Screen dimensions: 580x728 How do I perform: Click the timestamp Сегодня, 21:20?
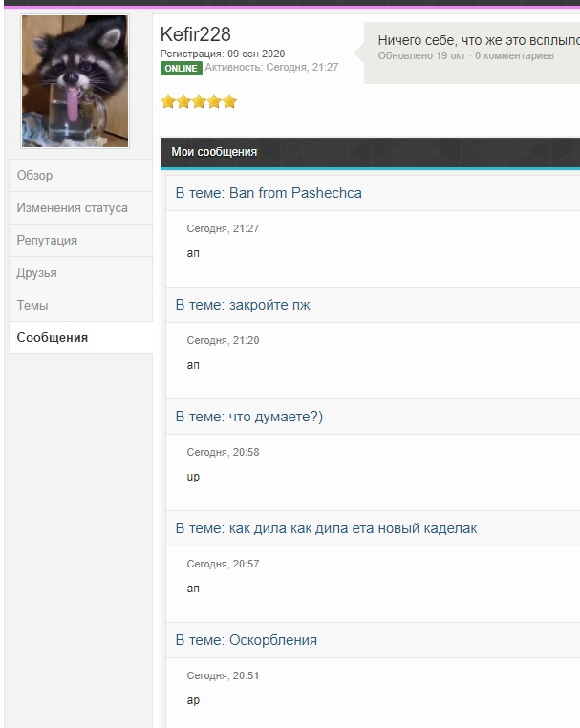[x=223, y=340]
